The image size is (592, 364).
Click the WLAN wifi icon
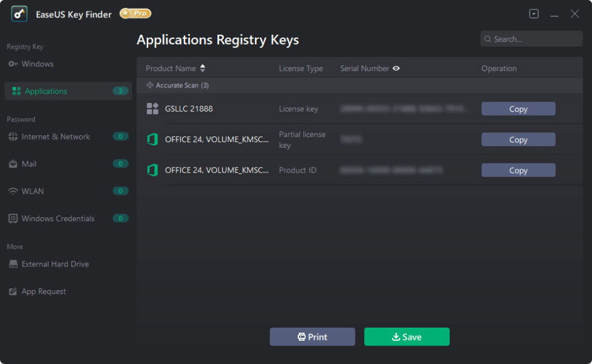13,191
